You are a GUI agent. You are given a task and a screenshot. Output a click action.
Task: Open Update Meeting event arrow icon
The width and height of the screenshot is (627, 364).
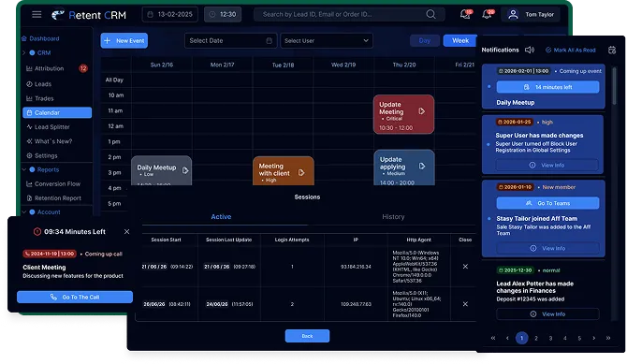coord(421,111)
